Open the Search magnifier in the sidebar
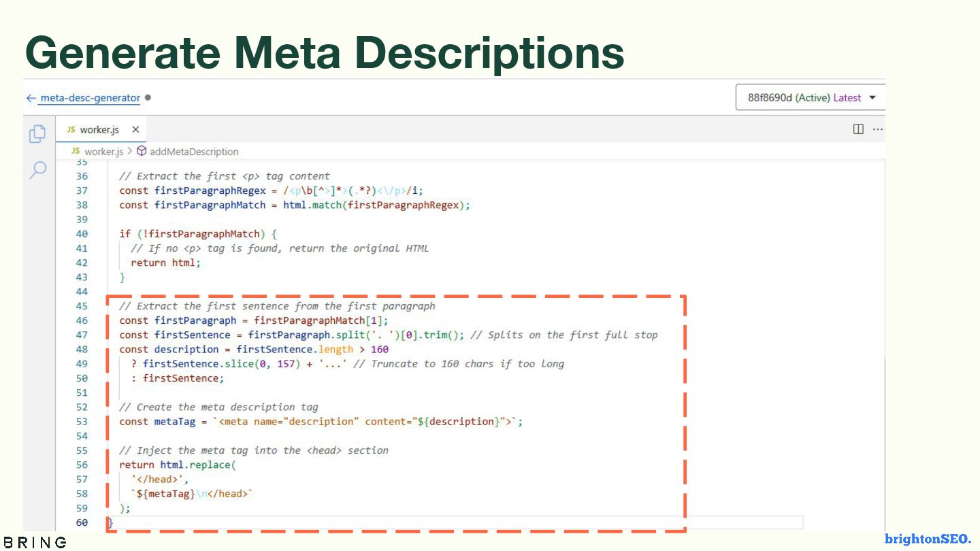 (x=38, y=169)
